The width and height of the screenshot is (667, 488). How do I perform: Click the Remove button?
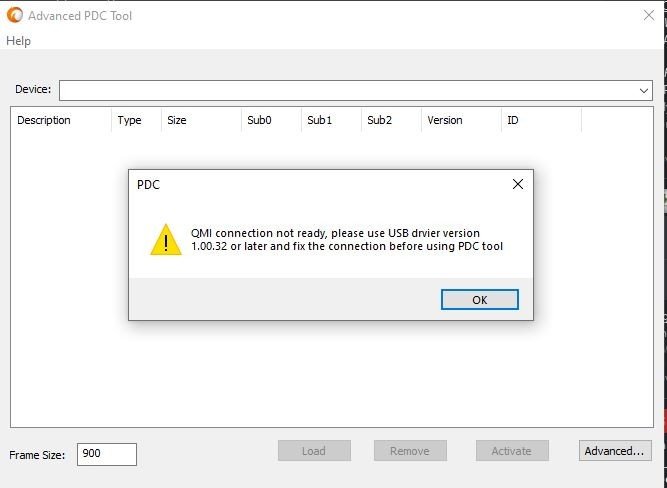(410, 451)
